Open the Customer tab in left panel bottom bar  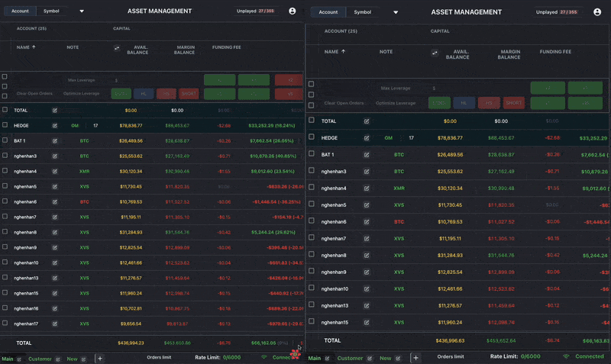(x=40, y=359)
